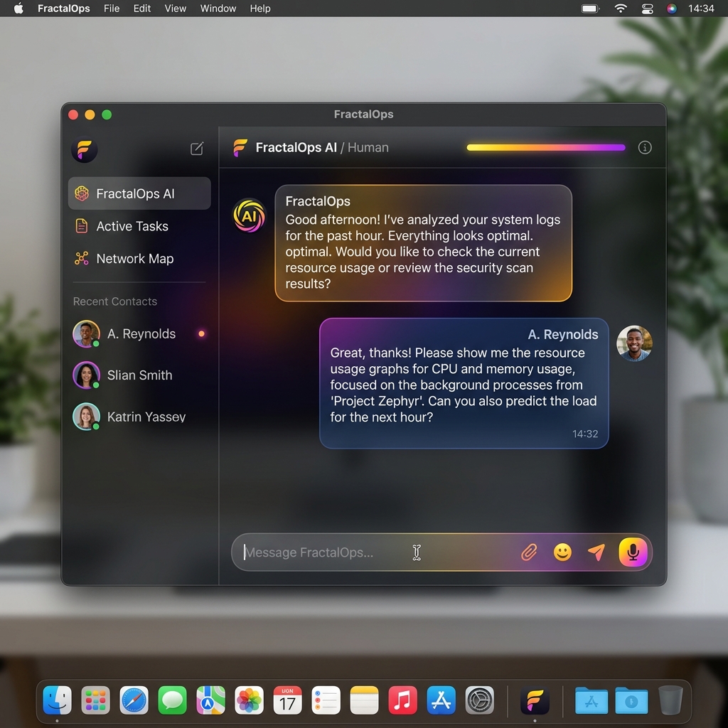Open App Store from the dock
This screenshot has height=728, width=728.
click(441, 700)
